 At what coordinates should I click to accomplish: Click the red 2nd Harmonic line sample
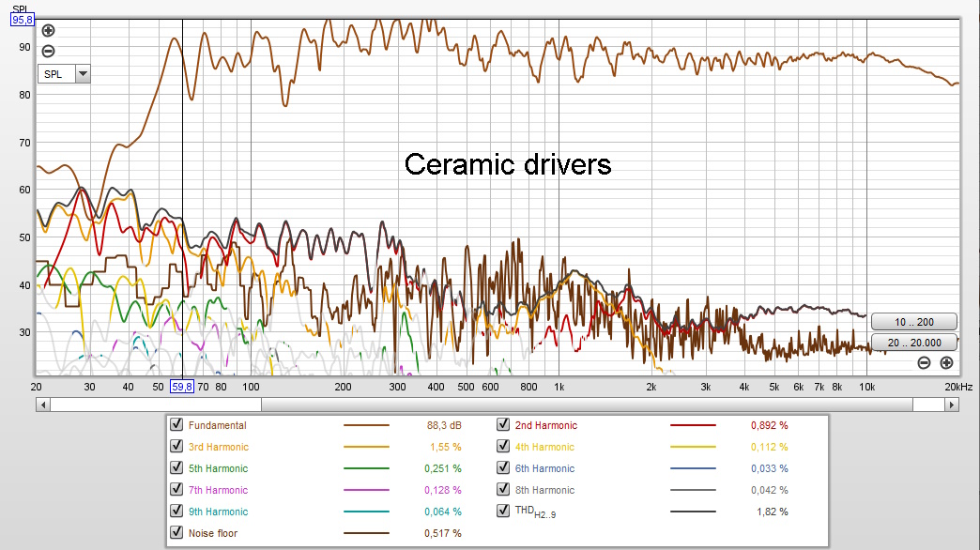693,425
